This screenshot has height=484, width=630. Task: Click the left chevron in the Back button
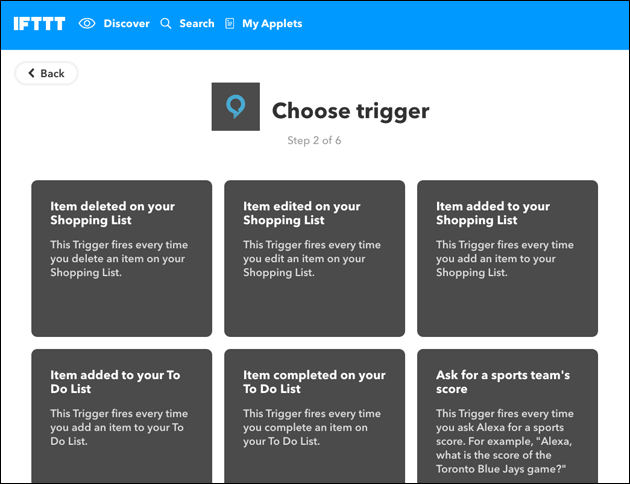point(31,73)
